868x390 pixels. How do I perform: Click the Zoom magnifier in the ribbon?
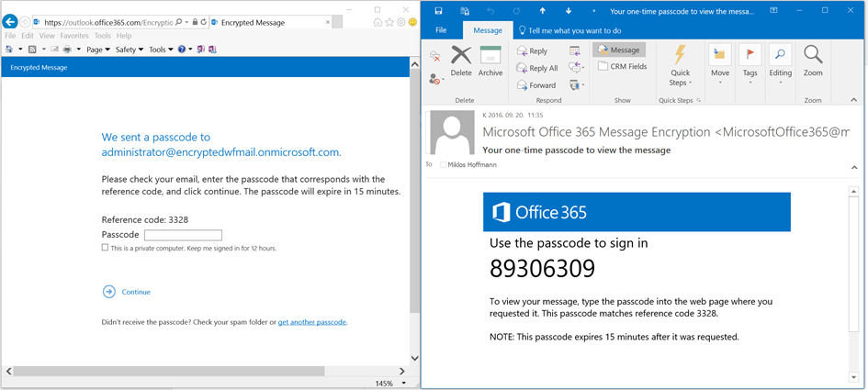[x=813, y=62]
